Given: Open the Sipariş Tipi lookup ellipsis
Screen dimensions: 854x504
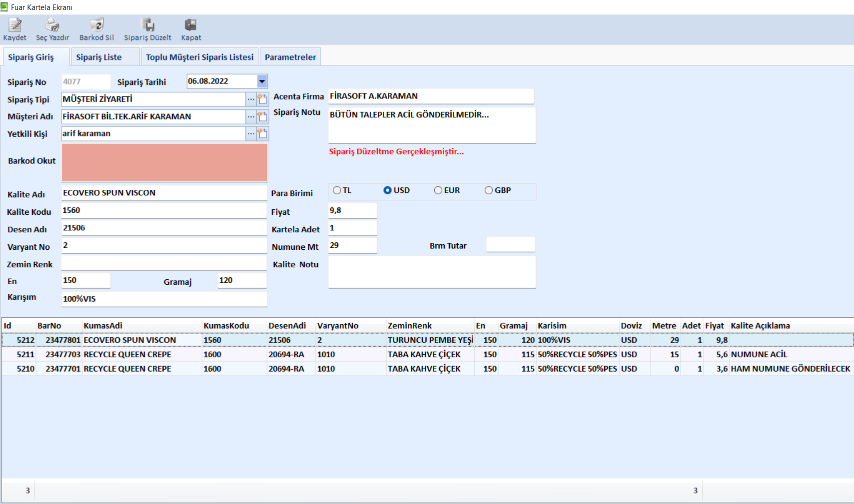Looking at the screenshot, I should [251, 99].
